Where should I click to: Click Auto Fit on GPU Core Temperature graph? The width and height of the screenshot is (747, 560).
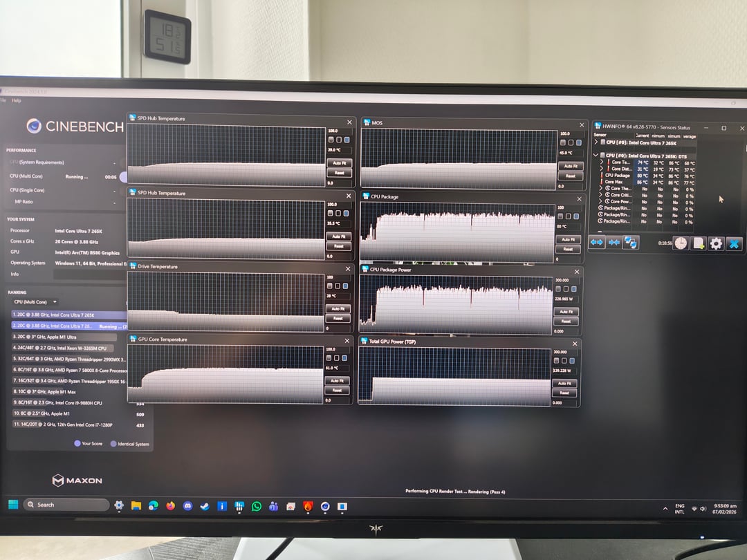point(338,381)
